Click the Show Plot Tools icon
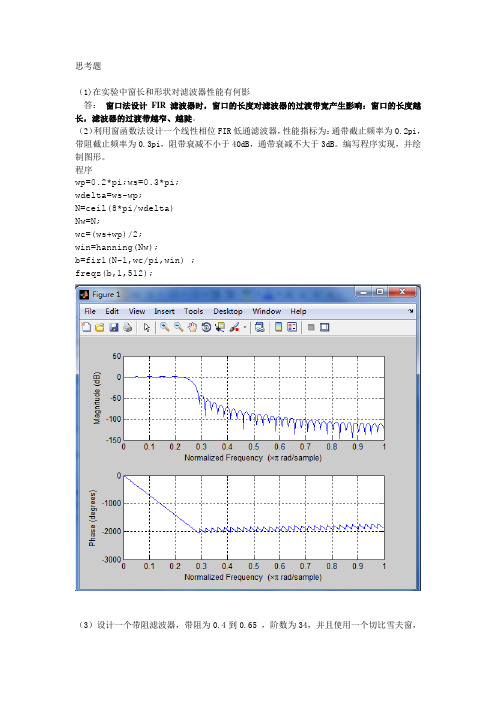Viewport: 496px width, 702px height. 325,327
